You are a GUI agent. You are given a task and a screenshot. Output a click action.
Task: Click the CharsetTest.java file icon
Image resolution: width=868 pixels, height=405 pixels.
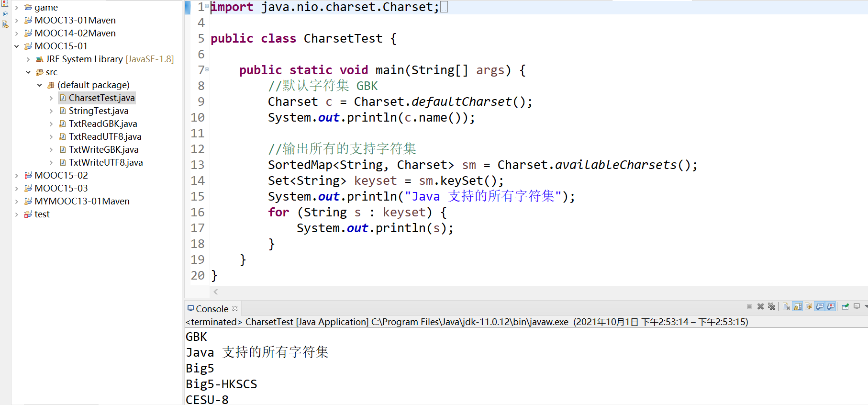click(63, 98)
